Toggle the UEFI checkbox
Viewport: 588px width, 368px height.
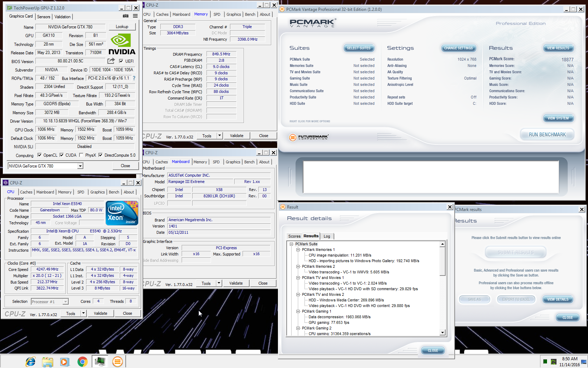pyautogui.click(x=121, y=61)
